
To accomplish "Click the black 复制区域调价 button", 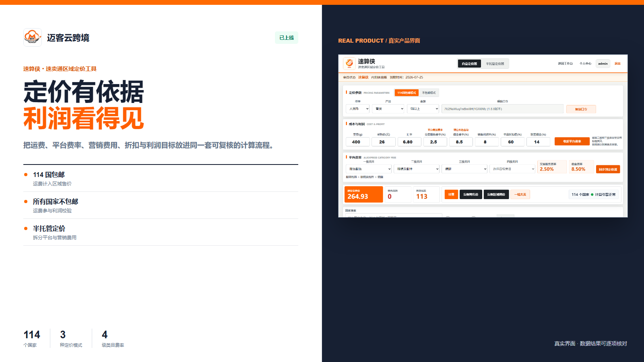I will tap(496, 194).
